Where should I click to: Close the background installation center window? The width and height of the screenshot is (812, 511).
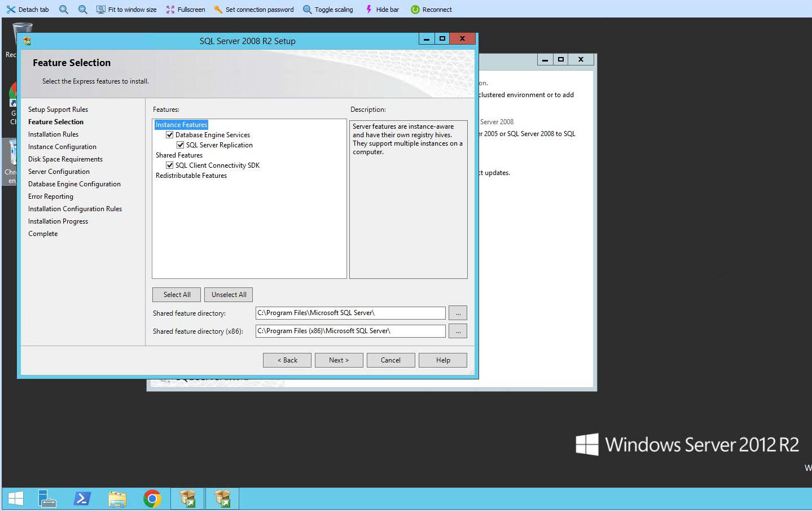tap(581, 60)
